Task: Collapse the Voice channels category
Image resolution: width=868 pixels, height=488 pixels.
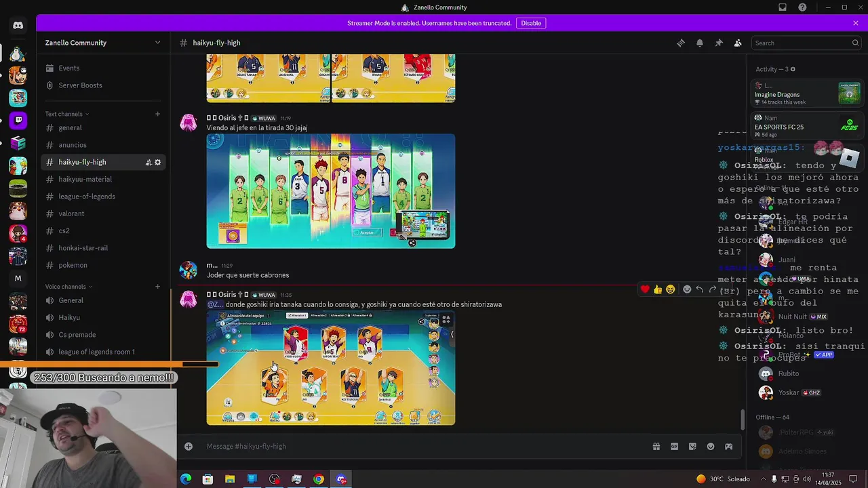Action: [68, 287]
